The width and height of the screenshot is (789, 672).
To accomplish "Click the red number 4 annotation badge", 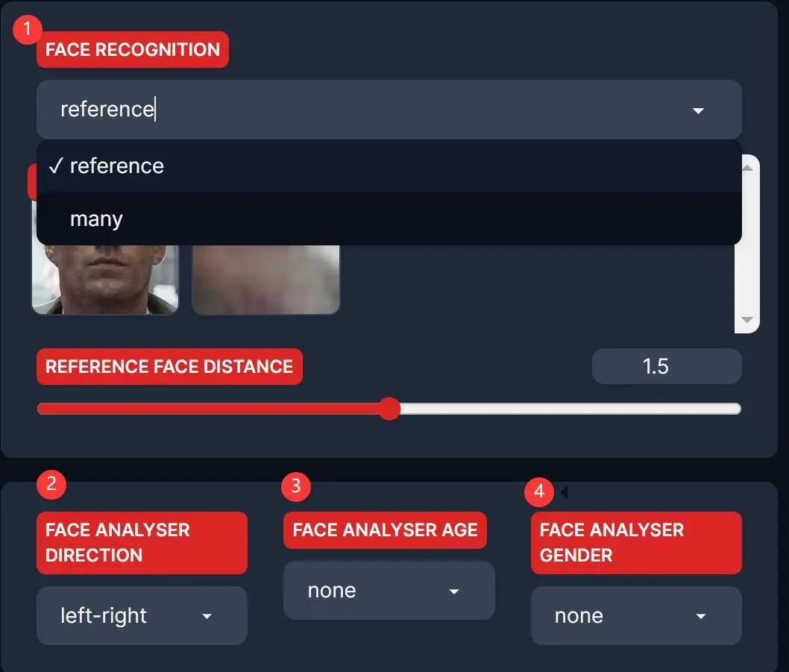I will coord(539,492).
